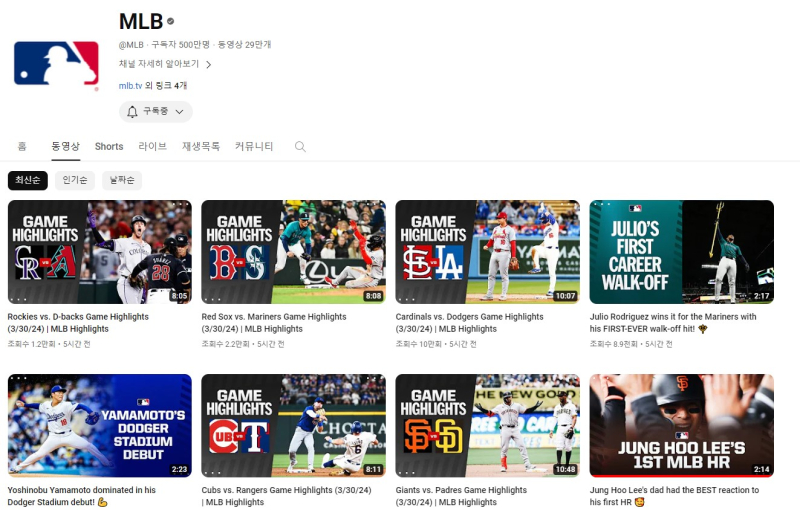Click the 조회수 10만회 view count text
The height and width of the screenshot is (510, 800).
(418, 344)
